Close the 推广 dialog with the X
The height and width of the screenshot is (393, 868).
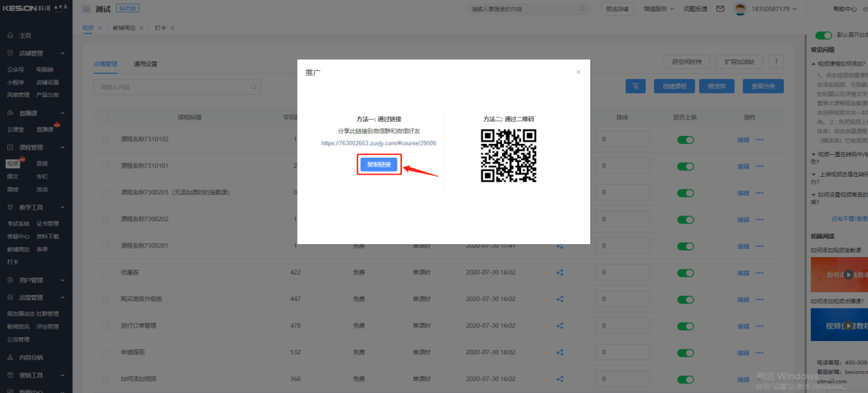point(578,72)
